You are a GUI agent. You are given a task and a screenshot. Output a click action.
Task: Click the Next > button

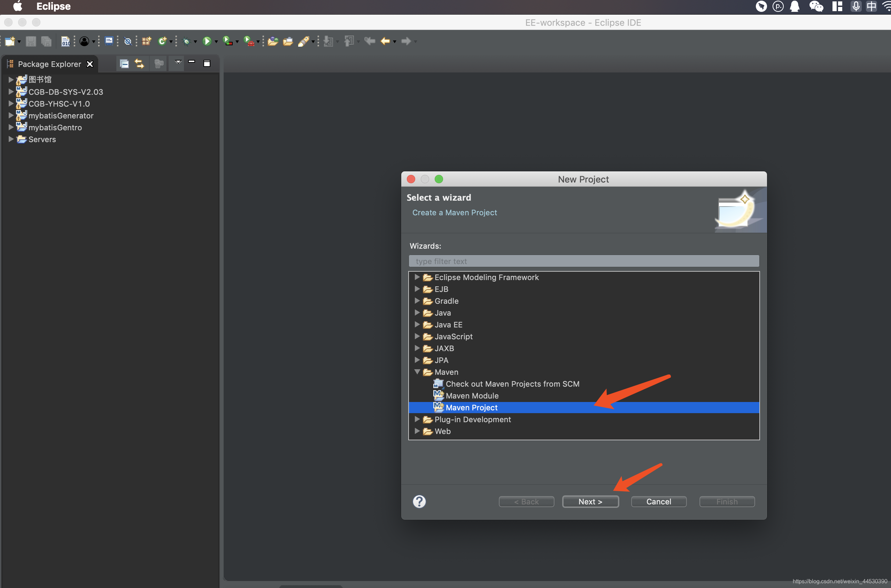[x=590, y=502]
